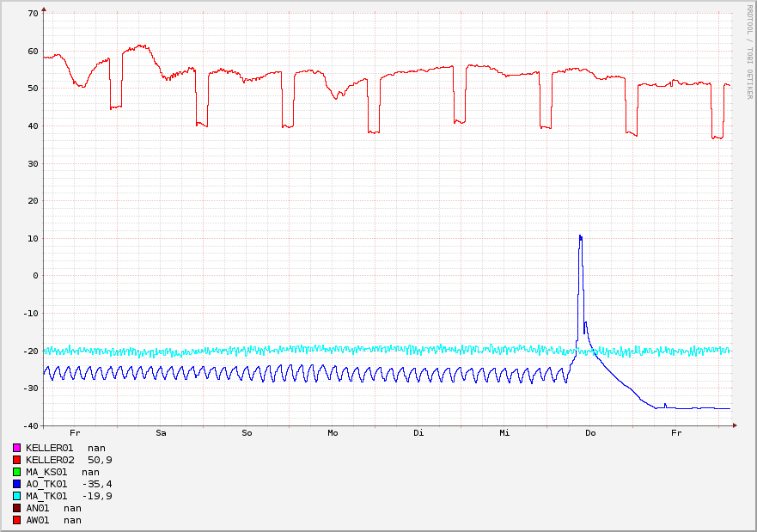
Task: Click the MA_TK01 value -19,9
Action: tap(96, 496)
